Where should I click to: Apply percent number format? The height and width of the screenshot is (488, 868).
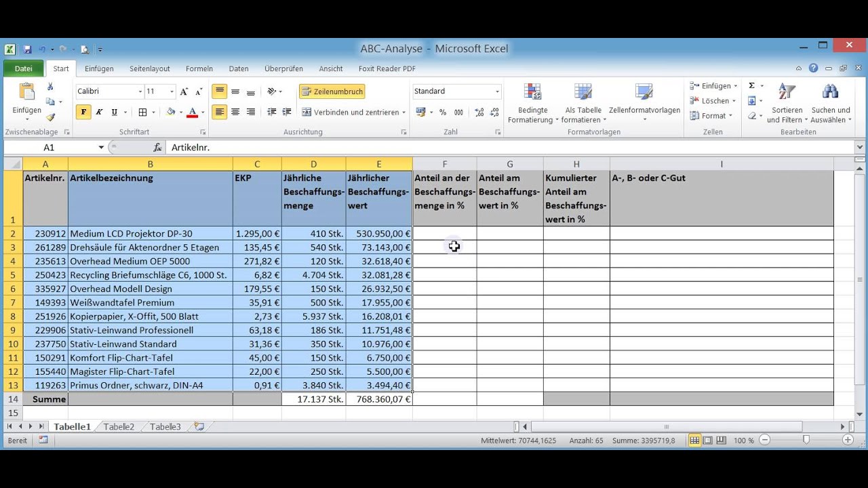(x=443, y=113)
